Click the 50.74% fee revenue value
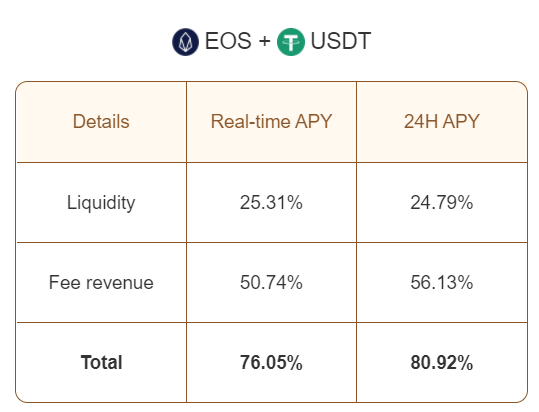This screenshot has height=412, width=539. (271, 282)
